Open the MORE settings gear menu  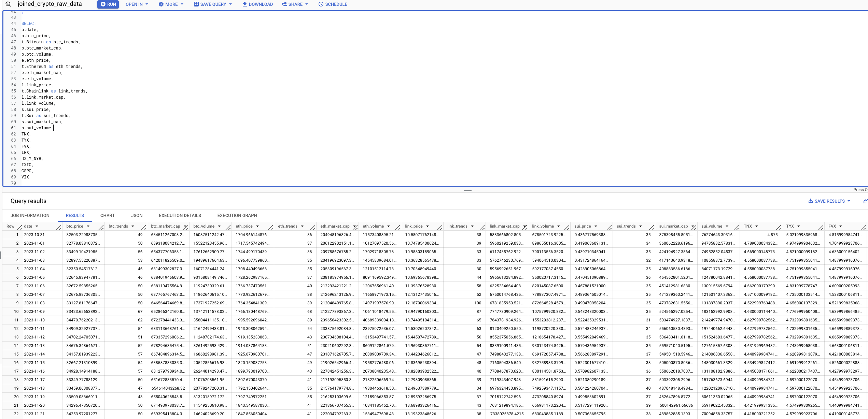161,4
